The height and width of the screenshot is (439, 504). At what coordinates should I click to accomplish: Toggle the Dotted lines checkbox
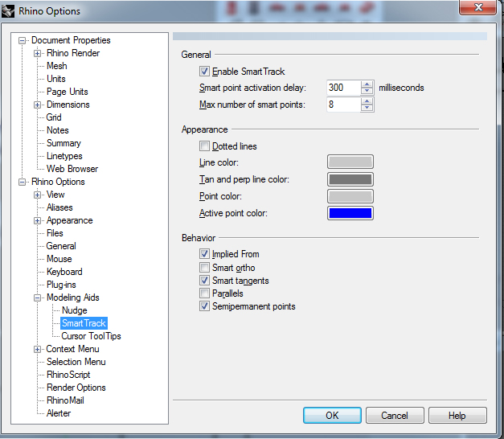tap(204, 146)
